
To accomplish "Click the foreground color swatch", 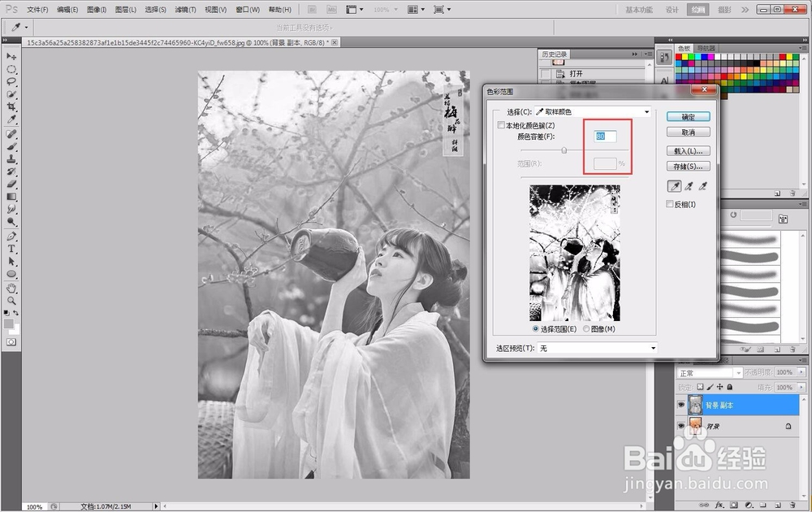I will pos(9,324).
